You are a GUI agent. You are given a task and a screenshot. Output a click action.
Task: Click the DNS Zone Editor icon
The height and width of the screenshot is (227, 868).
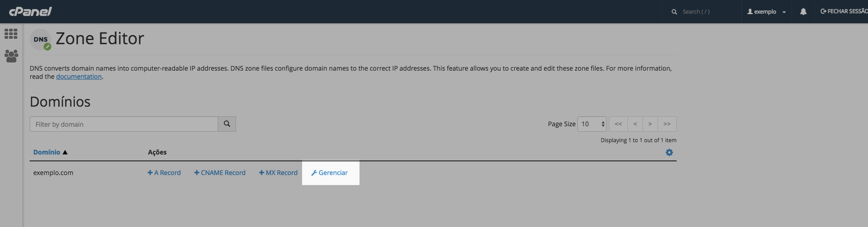(41, 40)
